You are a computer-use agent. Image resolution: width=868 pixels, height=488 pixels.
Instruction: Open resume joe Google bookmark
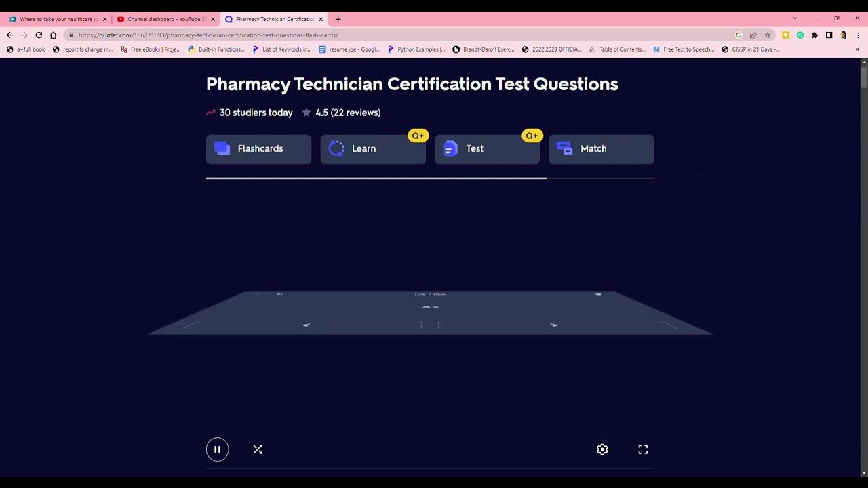[x=349, y=49]
